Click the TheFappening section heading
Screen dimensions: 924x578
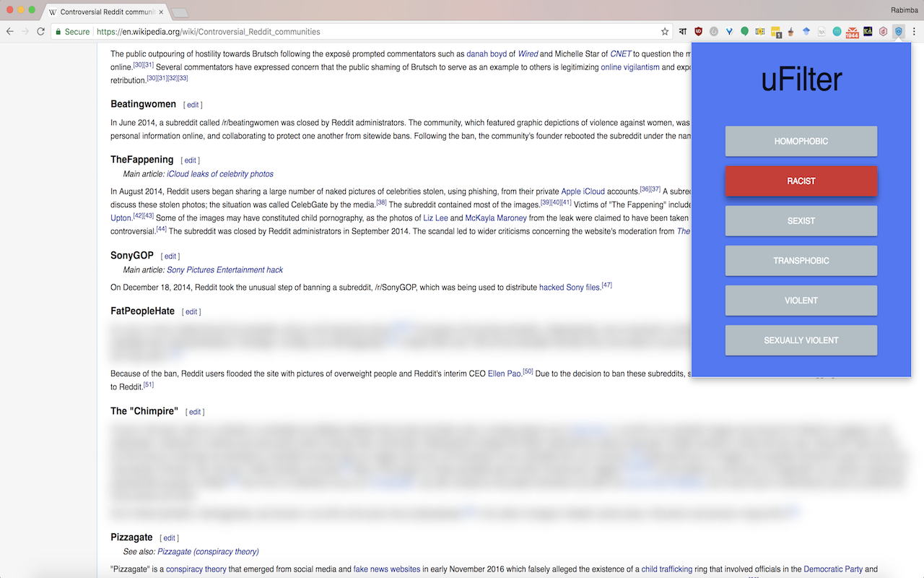(142, 160)
